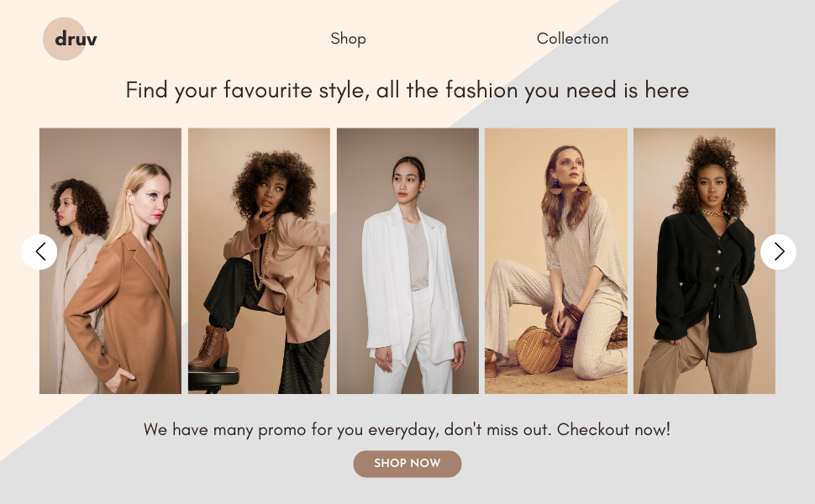Open the Shop menu item
Image resolution: width=815 pixels, height=504 pixels.
pyautogui.click(x=348, y=39)
